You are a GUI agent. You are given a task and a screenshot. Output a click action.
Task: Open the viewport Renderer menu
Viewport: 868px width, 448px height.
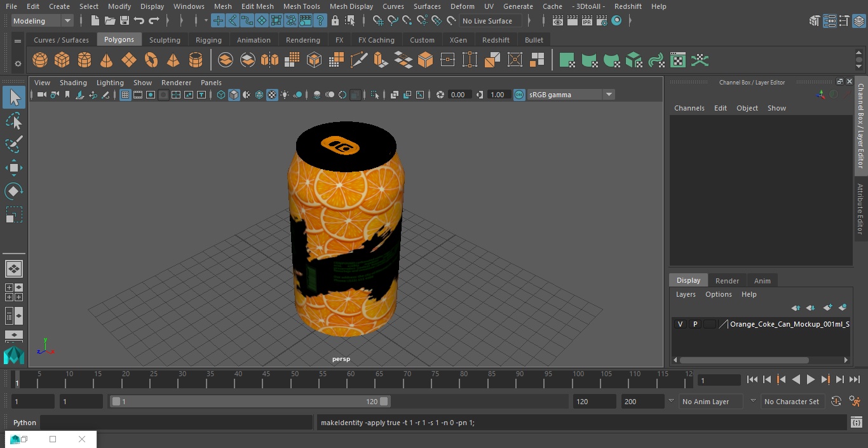click(x=176, y=83)
